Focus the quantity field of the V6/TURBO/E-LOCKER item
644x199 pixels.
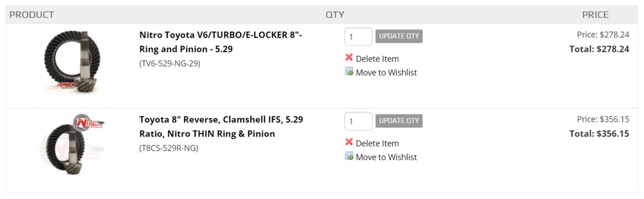359,37
